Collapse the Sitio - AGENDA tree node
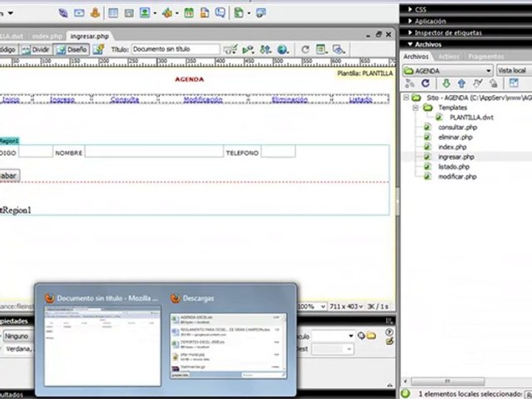The image size is (532, 399). click(406, 98)
